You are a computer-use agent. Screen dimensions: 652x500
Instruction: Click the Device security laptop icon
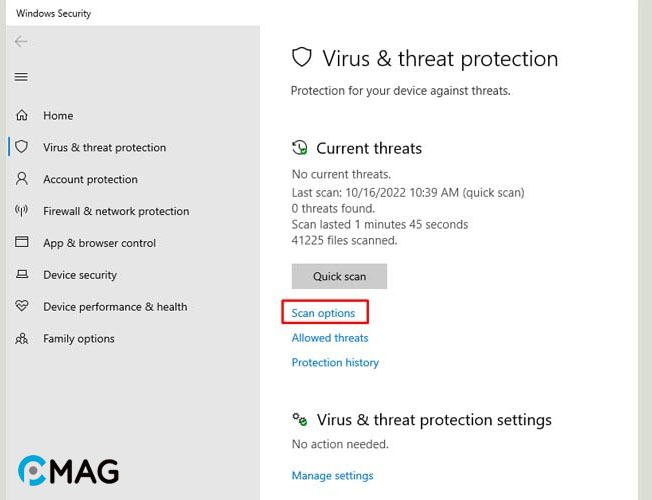22,274
